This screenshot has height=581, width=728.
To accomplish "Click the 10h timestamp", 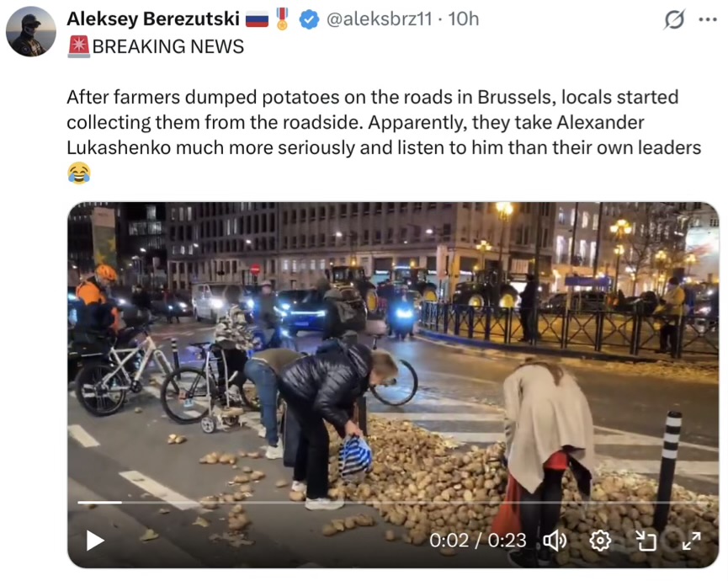I will coord(464,19).
